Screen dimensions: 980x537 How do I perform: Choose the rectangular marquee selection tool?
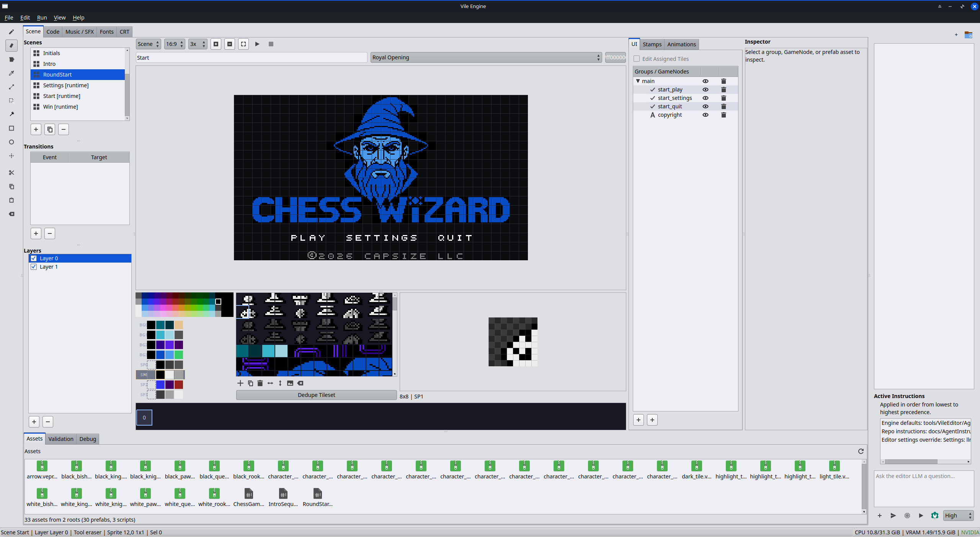coord(11,100)
